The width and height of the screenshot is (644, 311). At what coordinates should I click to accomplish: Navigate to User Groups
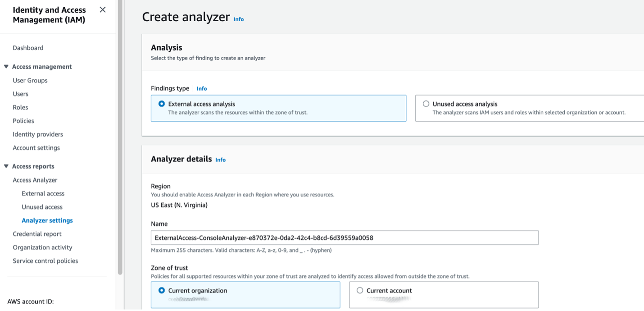(30, 80)
